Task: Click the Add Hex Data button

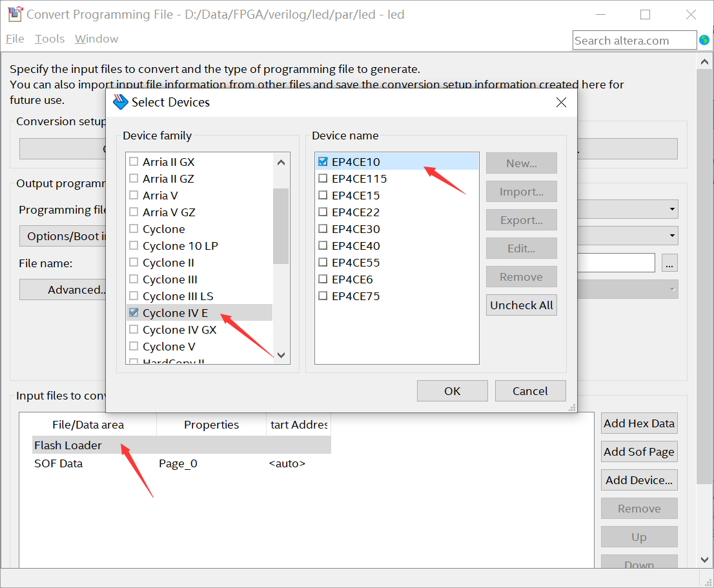Action: (639, 423)
